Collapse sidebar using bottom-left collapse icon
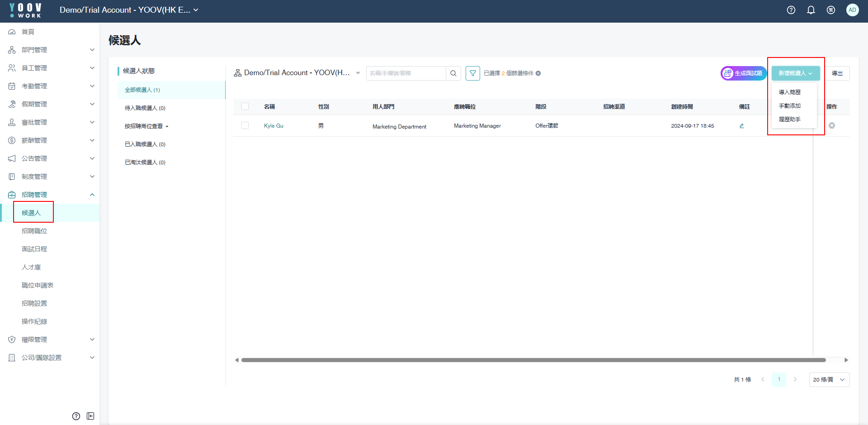Image resolution: width=868 pixels, height=425 pixels. [90, 416]
